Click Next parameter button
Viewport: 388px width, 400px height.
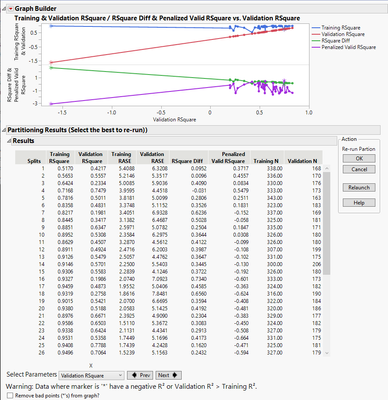[168, 375]
